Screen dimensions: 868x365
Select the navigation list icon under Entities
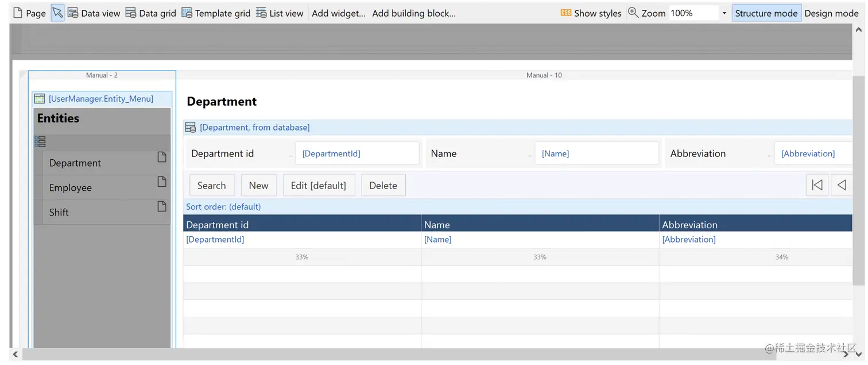[40, 141]
